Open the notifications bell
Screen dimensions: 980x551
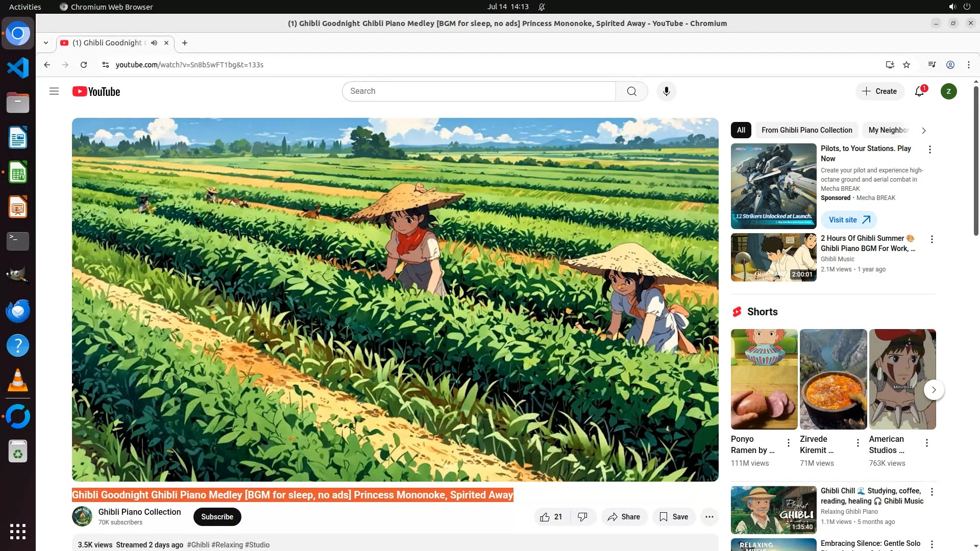tap(919, 91)
